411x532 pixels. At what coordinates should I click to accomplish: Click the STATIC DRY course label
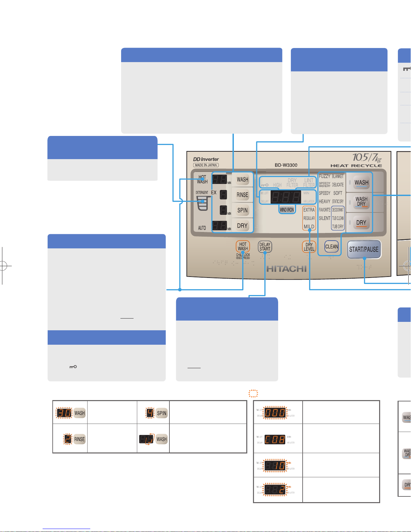(338, 201)
